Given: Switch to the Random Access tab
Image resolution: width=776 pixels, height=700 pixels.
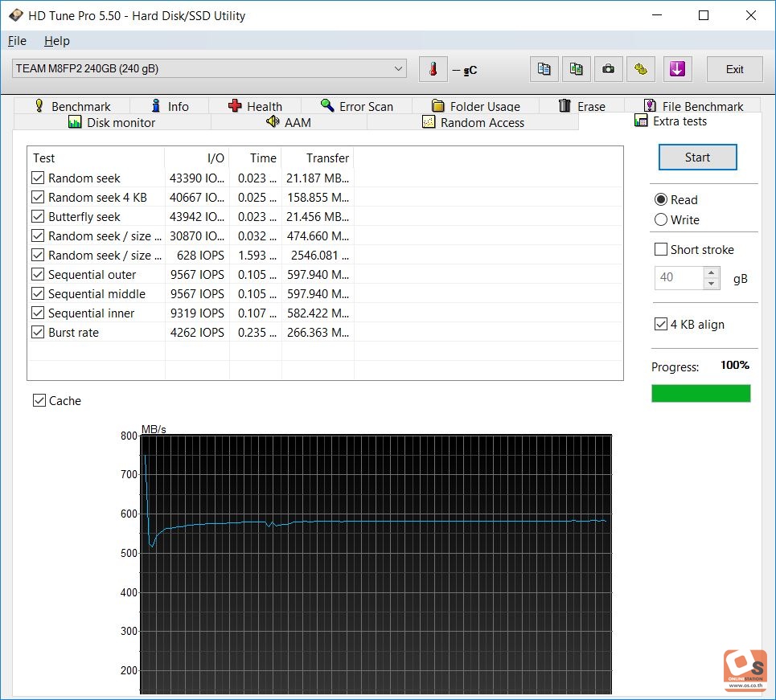Looking at the screenshot, I should (x=473, y=122).
